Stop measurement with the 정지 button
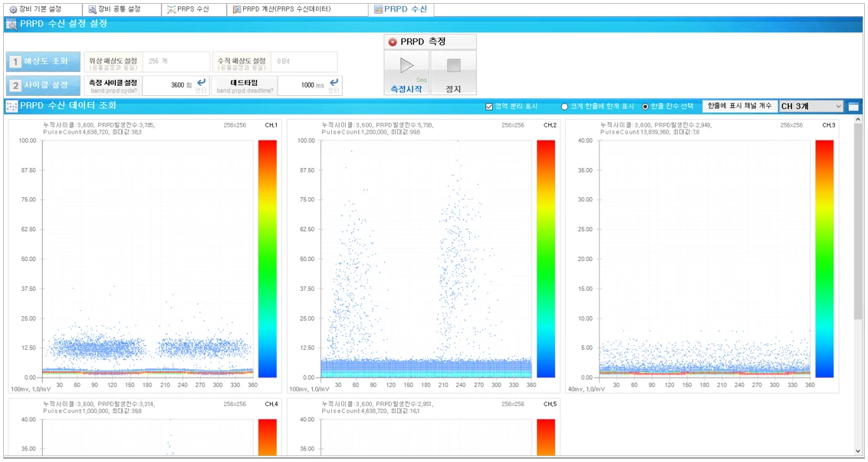This screenshot has width=868, height=462. point(453,73)
